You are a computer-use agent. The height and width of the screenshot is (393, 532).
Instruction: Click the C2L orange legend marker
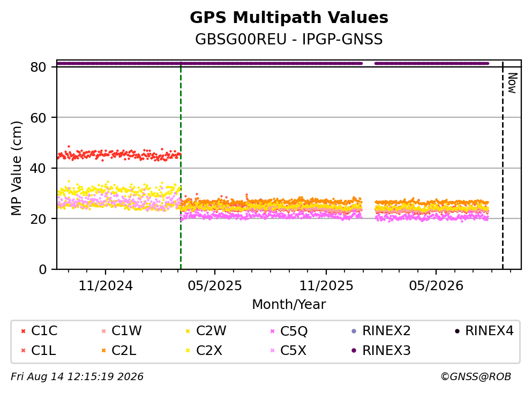click(x=104, y=351)
